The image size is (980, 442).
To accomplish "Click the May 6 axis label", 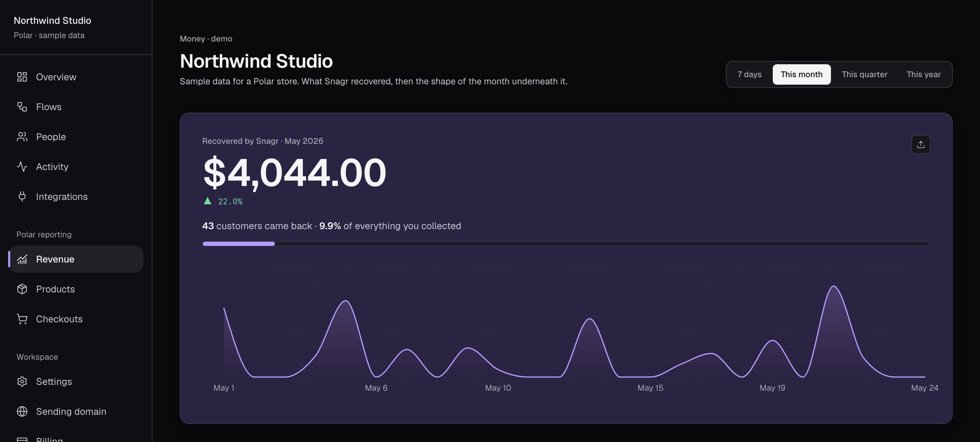I will coord(376,388).
